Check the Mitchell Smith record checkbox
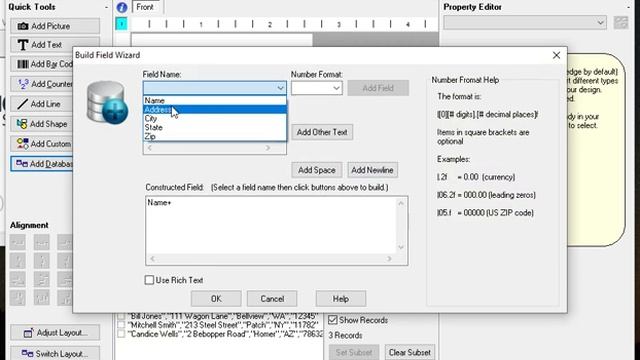The height and width of the screenshot is (360, 640). coord(121,325)
